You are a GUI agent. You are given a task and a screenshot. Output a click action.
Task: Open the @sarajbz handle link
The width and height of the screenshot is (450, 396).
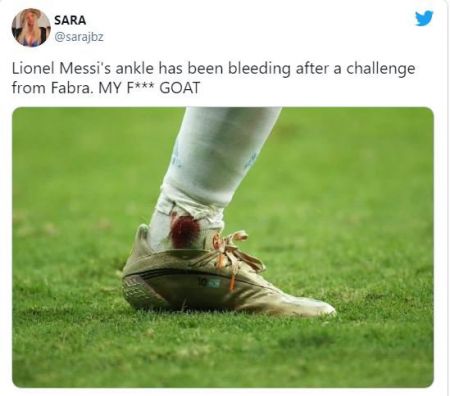click(79, 37)
